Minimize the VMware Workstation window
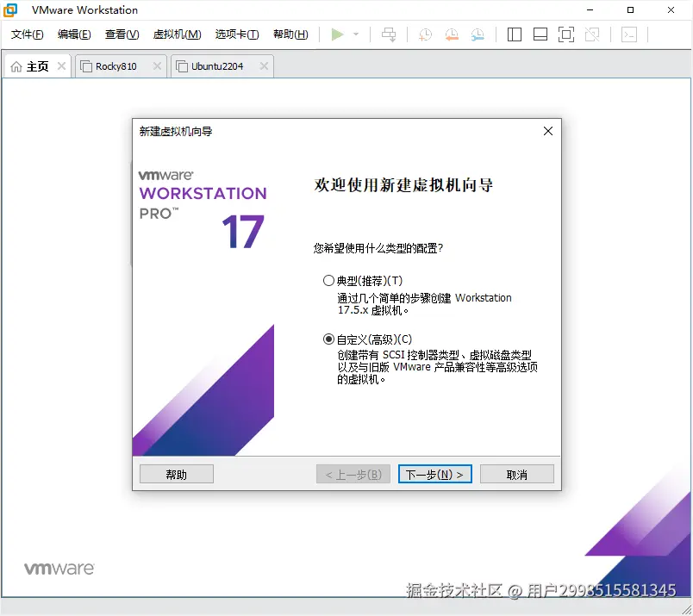The height and width of the screenshot is (616, 693). [590, 9]
